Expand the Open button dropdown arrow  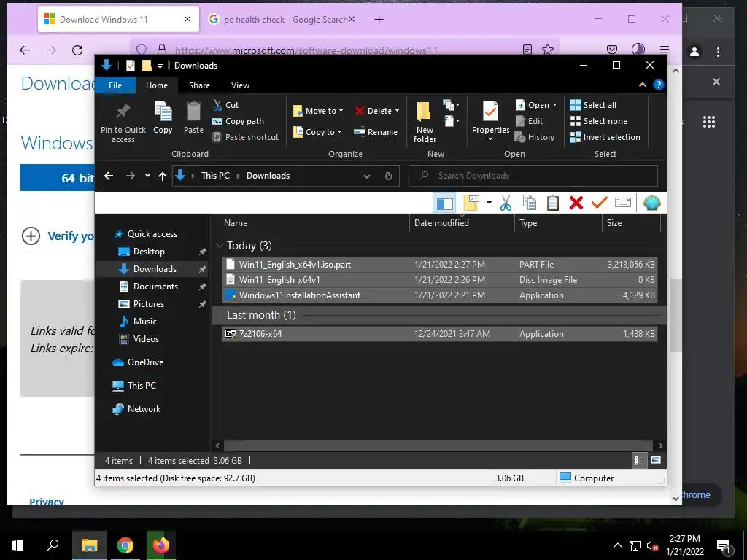click(x=554, y=105)
